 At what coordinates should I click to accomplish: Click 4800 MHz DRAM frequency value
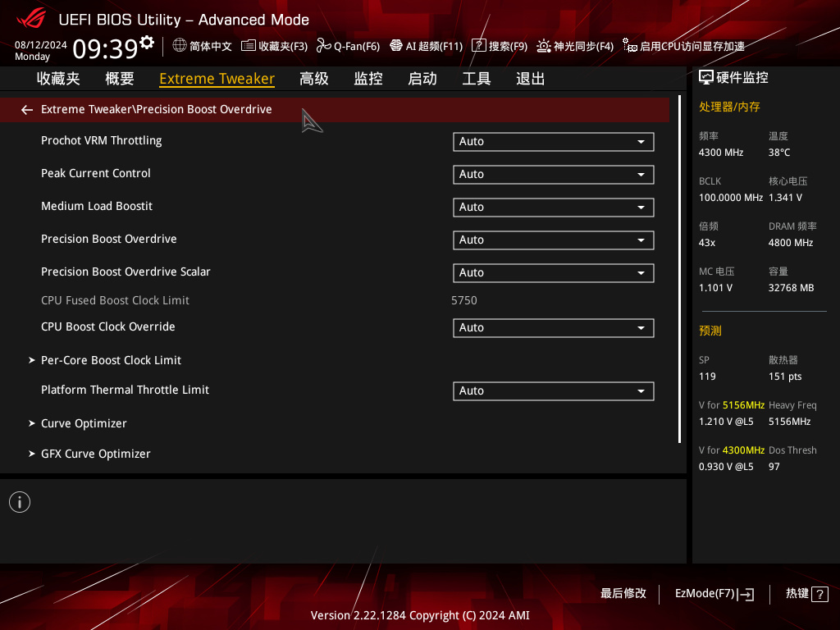791,243
